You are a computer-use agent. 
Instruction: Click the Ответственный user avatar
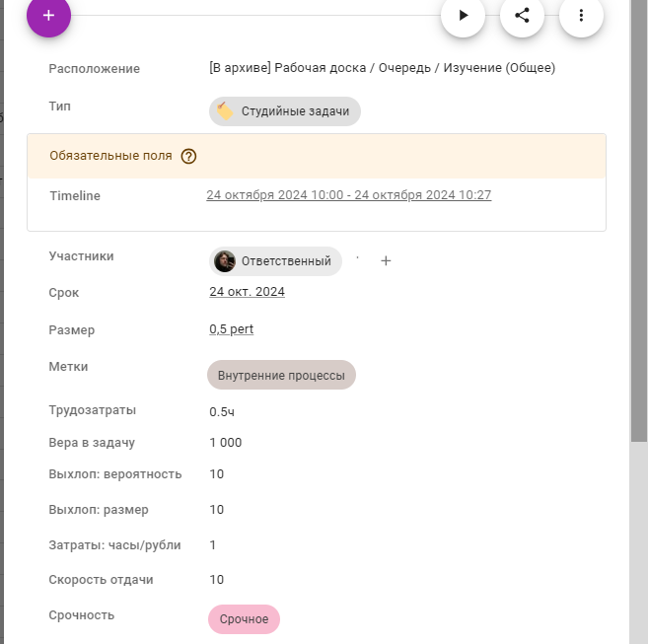[225, 261]
